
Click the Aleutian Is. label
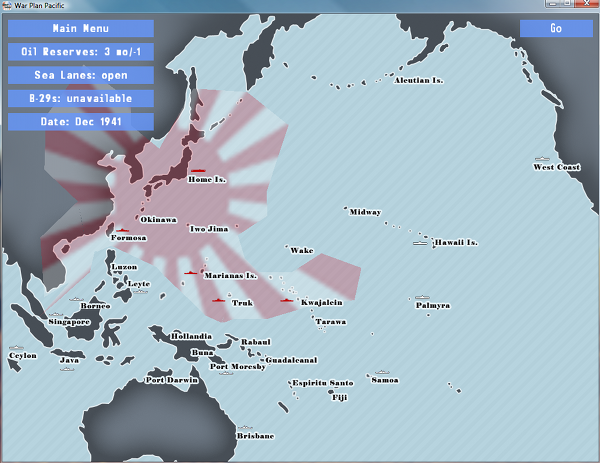(x=419, y=80)
